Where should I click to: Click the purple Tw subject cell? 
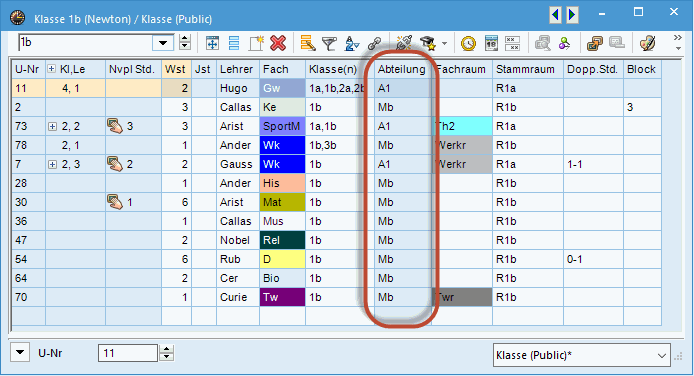tap(282, 297)
